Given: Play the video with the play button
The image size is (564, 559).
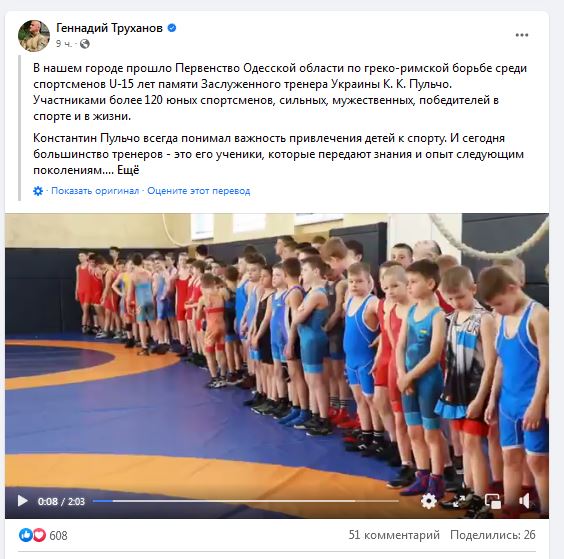Looking at the screenshot, I should pyautogui.click(x=22, y=501).
